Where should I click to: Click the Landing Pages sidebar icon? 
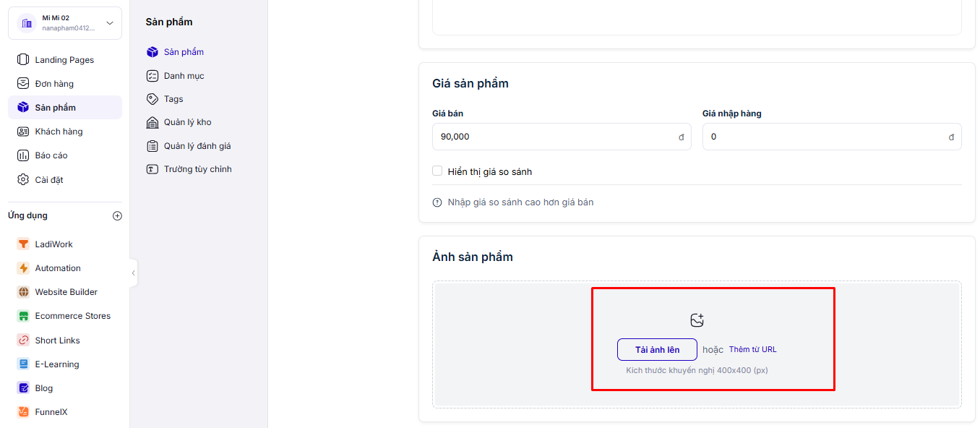[x=23, y=60]
